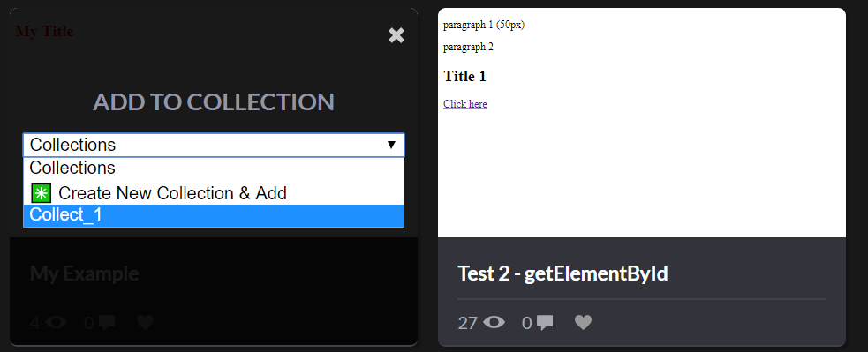Open the Collections dropdown box
The height and width of the screenshot is (352, 868).
(214, 145)
